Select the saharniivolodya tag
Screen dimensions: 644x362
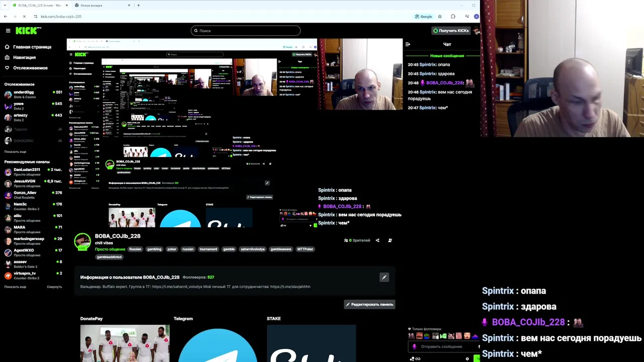point(252,249)
